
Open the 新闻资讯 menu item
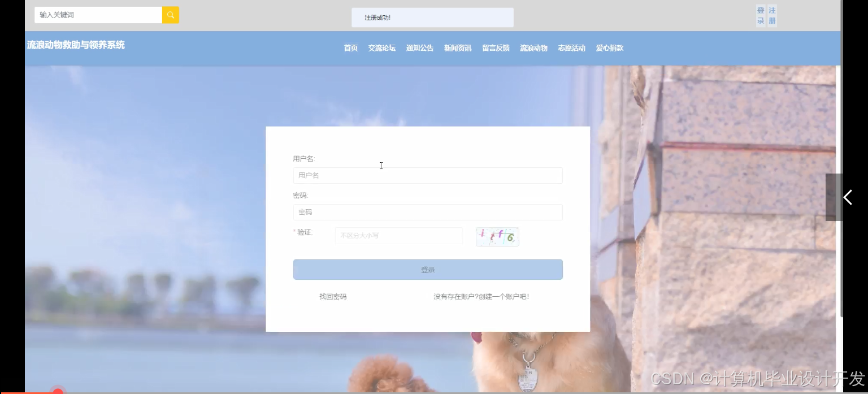pyautogui.click(x=458, y=48)
